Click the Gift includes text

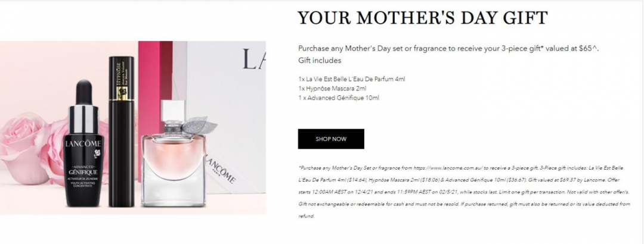point(320,60)
